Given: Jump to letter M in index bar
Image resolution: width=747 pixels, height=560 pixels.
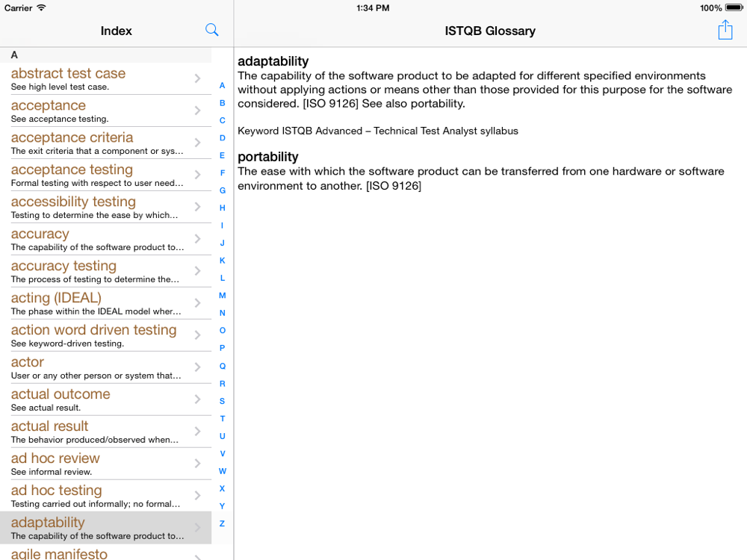Looking at the screenshot, I should pos(222,295).
